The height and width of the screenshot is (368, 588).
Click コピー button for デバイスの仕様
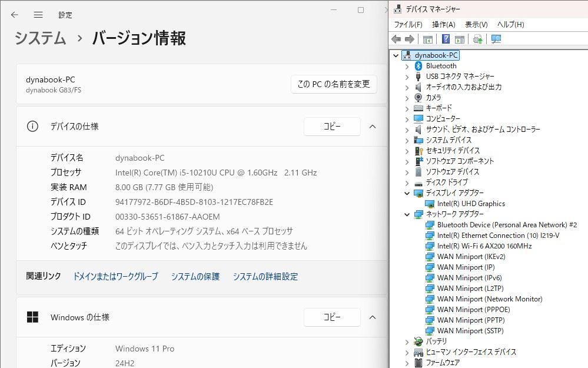pyautogui.click(x=332, y=127)
